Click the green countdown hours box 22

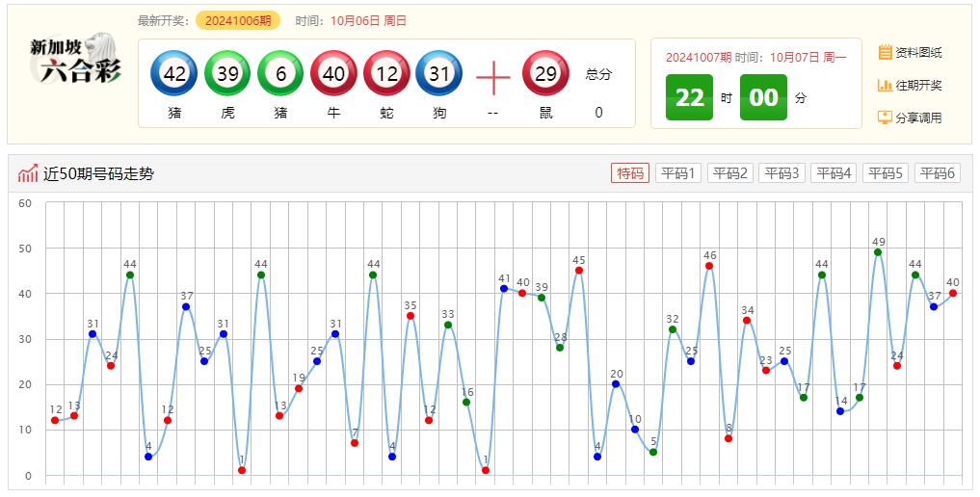click(689, 98)
